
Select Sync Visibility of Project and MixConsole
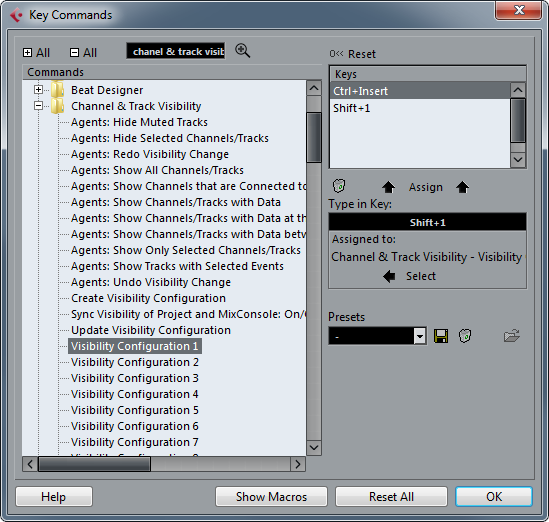[188, 314]
